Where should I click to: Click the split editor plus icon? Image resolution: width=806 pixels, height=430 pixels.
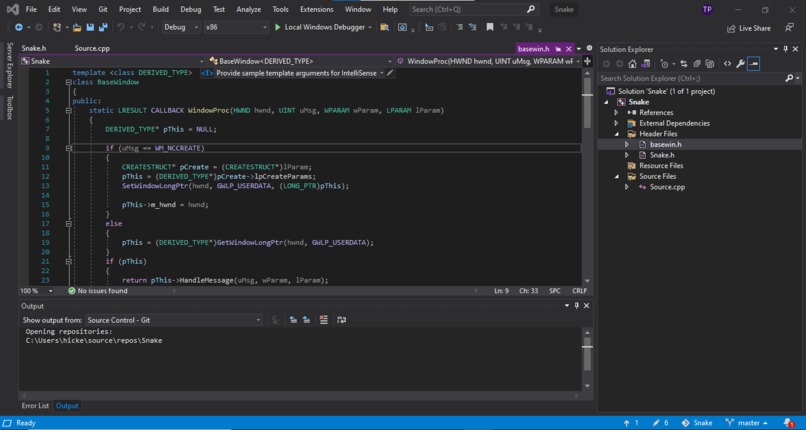point(588,61)
